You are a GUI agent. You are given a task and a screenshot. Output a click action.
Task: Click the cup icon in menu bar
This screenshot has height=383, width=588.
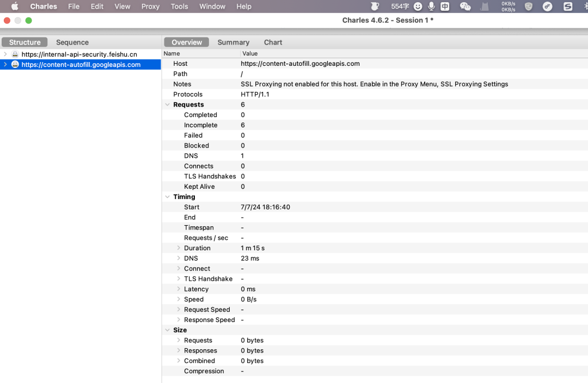[375, 7]
